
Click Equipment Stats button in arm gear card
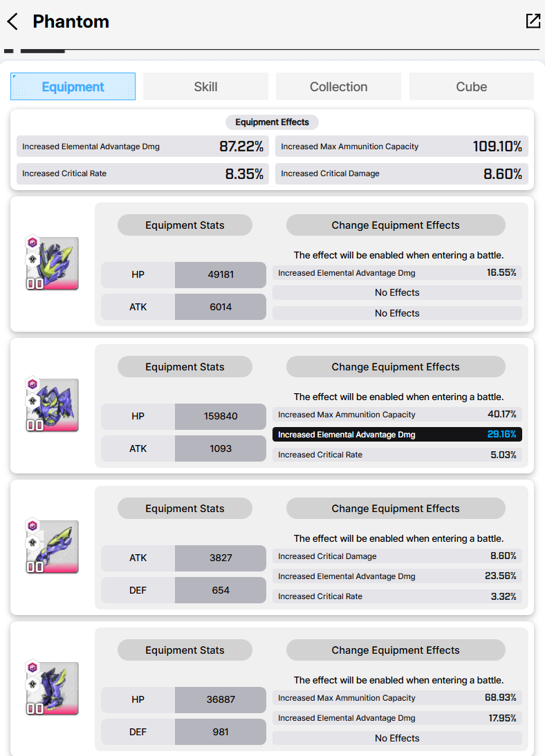point(185,509)
